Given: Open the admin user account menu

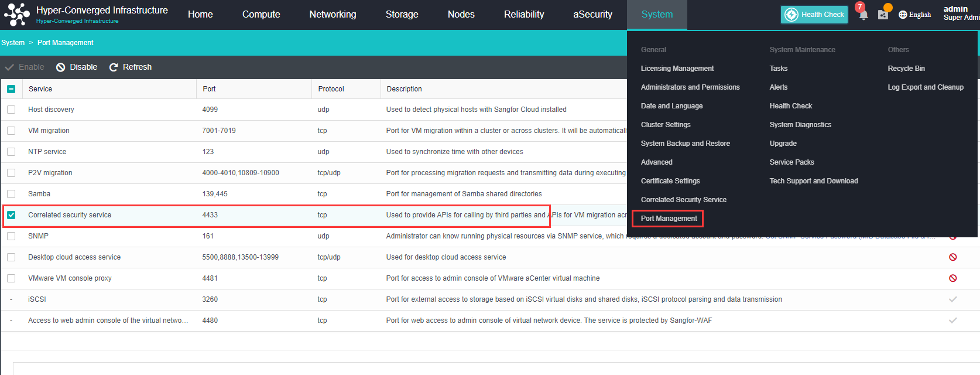Looking at the screenshot, I should point(960,13).
